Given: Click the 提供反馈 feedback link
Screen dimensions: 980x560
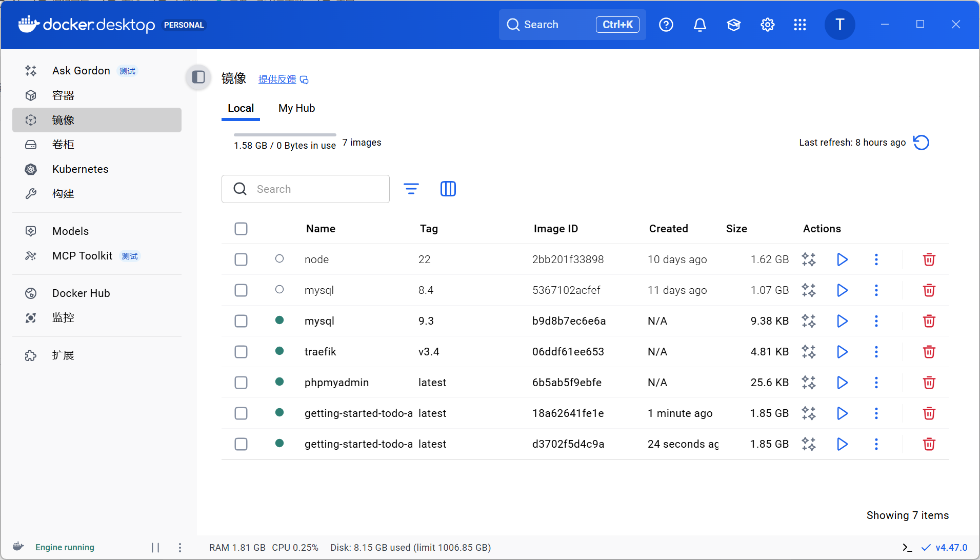Looking at the screenshot, I should coord(283,79).
